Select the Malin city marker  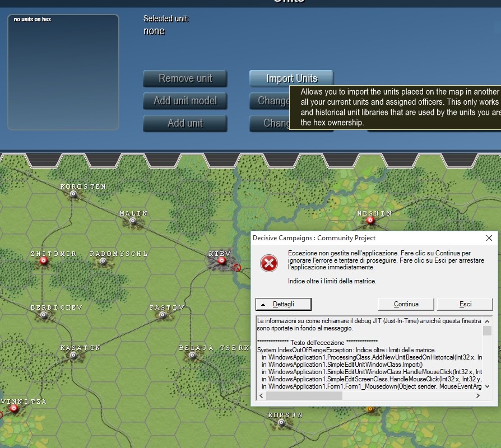click(133, 221)
